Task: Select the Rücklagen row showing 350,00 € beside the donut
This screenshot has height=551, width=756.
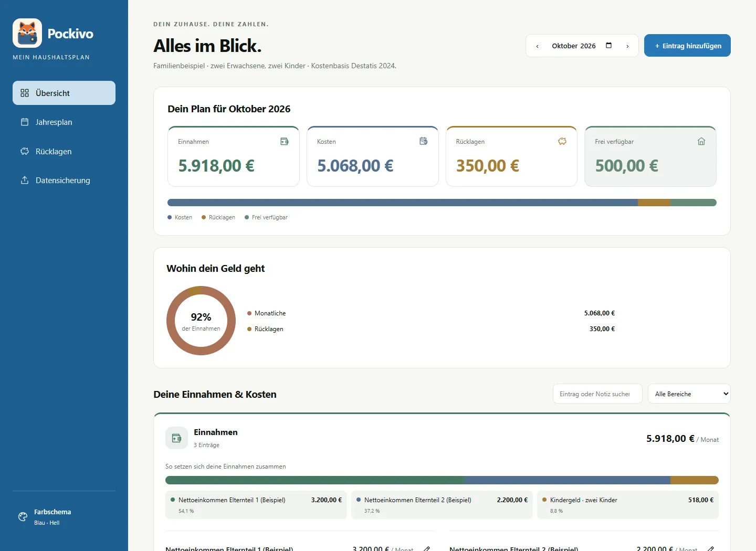Action: [x=431, y=329]
